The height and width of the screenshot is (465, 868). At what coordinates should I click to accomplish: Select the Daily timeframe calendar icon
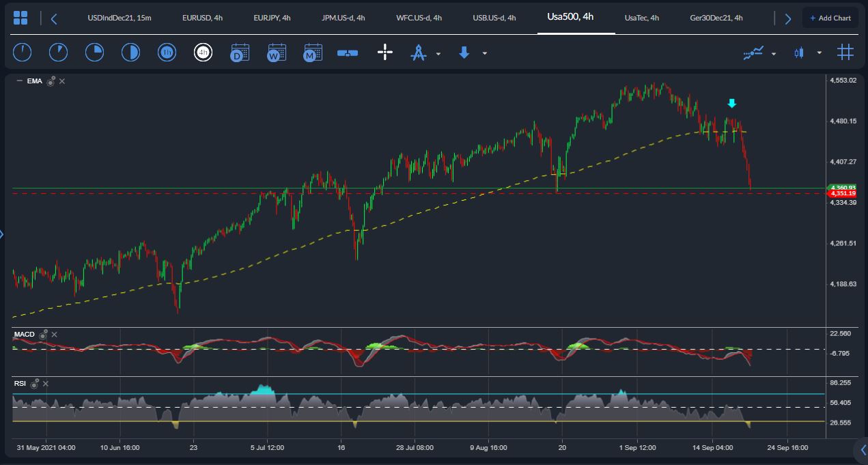click(x=240, y=53)
